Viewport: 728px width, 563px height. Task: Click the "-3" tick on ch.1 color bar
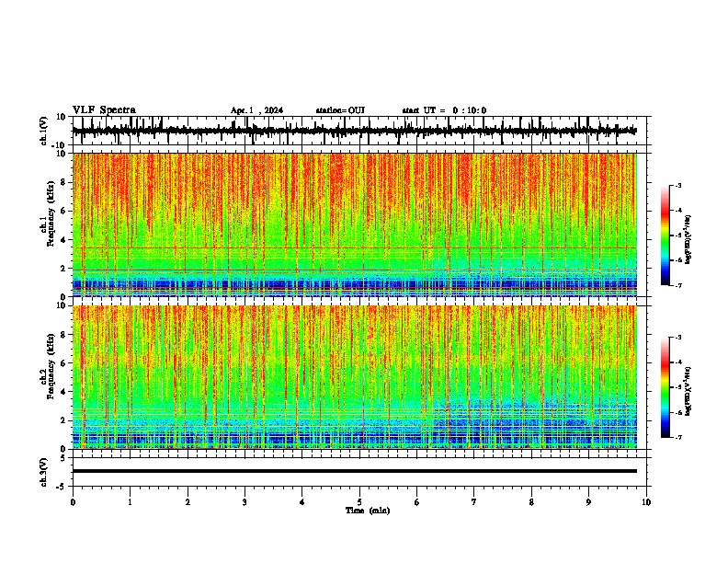click(x=678, y=185)
